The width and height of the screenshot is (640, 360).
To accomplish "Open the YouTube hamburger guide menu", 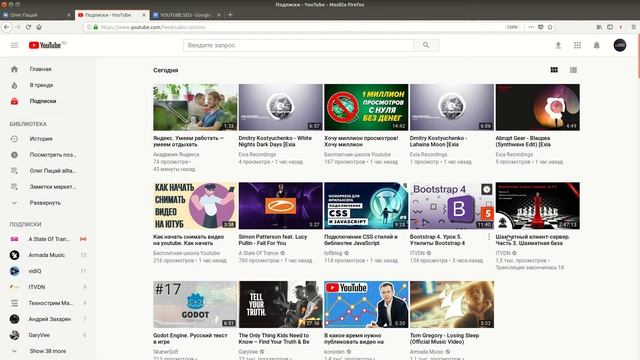I will click(x=14, y=45).
